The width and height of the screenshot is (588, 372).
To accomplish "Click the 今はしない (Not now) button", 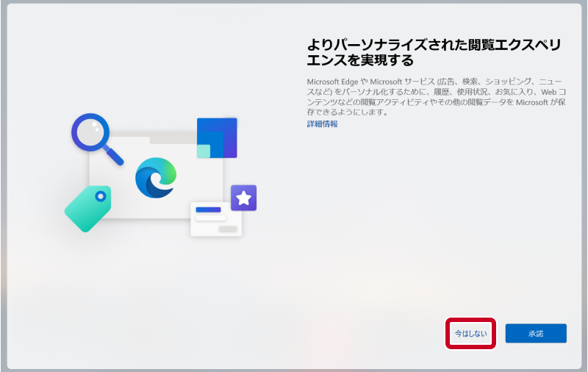I will coord(470,333).
